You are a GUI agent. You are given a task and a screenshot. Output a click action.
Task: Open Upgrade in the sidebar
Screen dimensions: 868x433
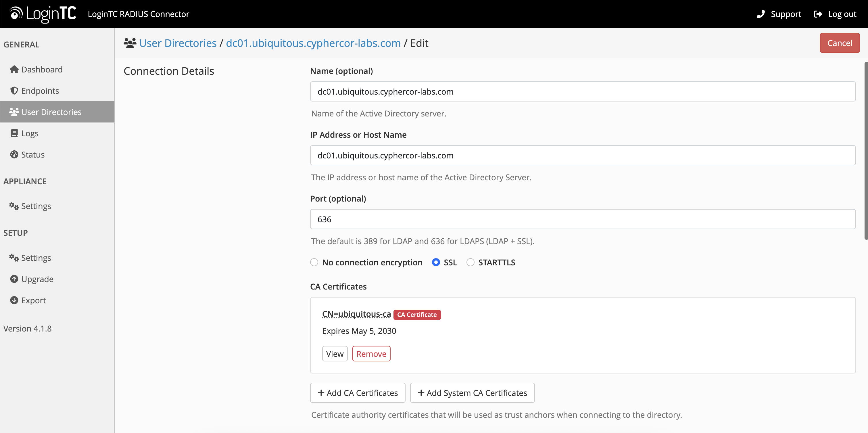tap(57, 279)
